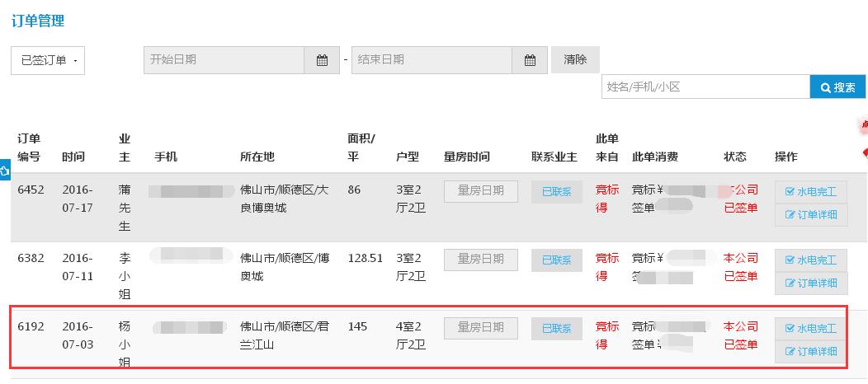Screen dimensions: 868x384
Task: Open 订单详细 for order 6452
Action: point(811,215)
